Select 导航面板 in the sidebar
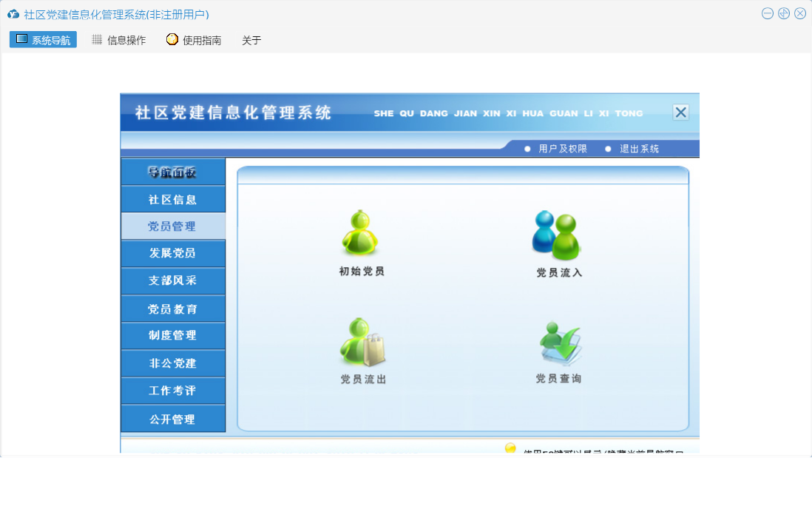812x532 pixels. click(173, 172)
